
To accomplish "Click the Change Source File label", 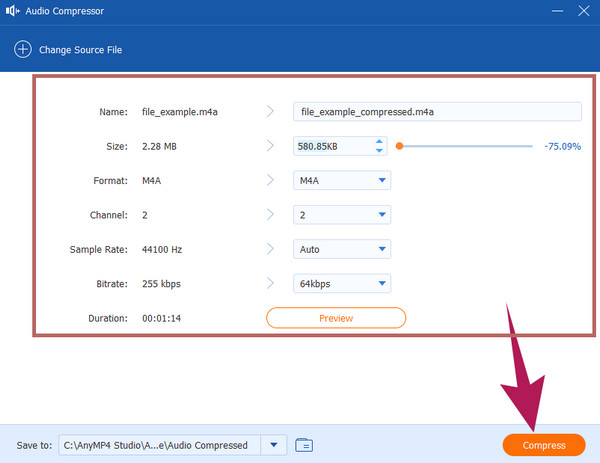I will (80, 50).
